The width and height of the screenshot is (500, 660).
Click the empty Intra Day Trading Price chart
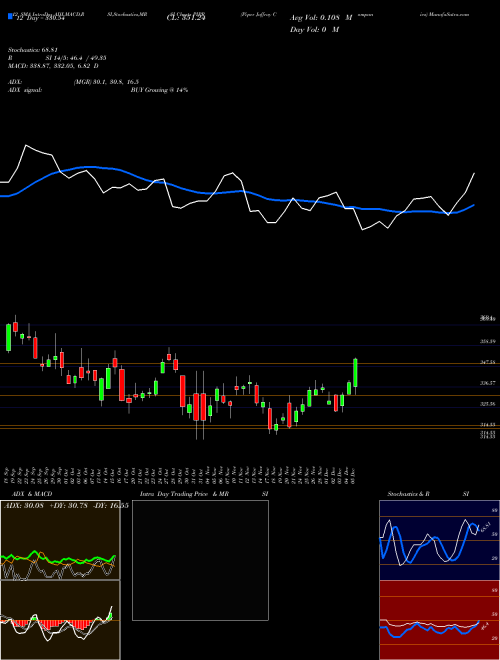(x=200, y=560)
